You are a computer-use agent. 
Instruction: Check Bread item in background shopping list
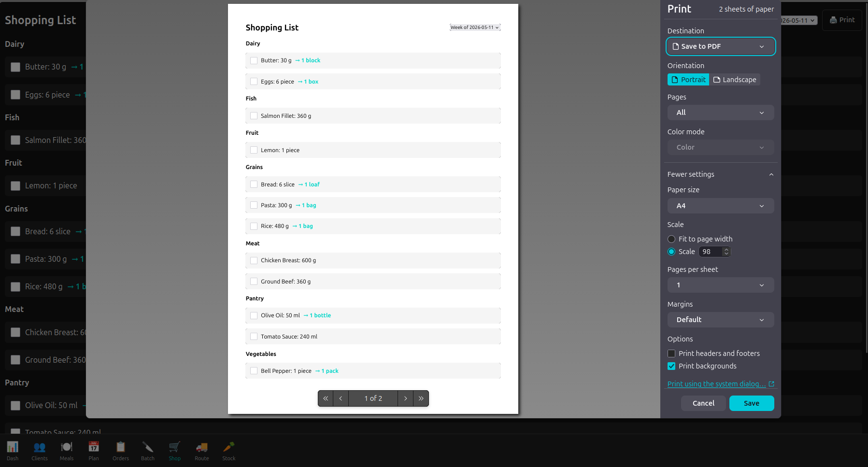15,232
